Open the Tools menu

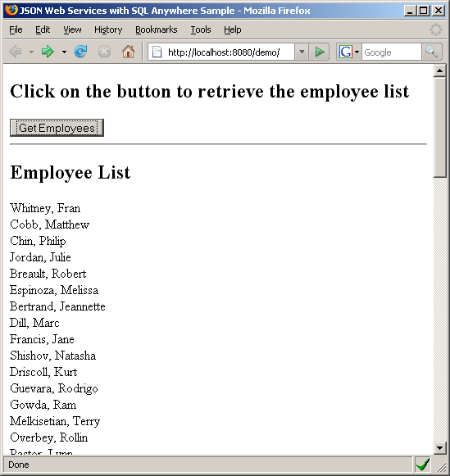click(x=200, y=29)
